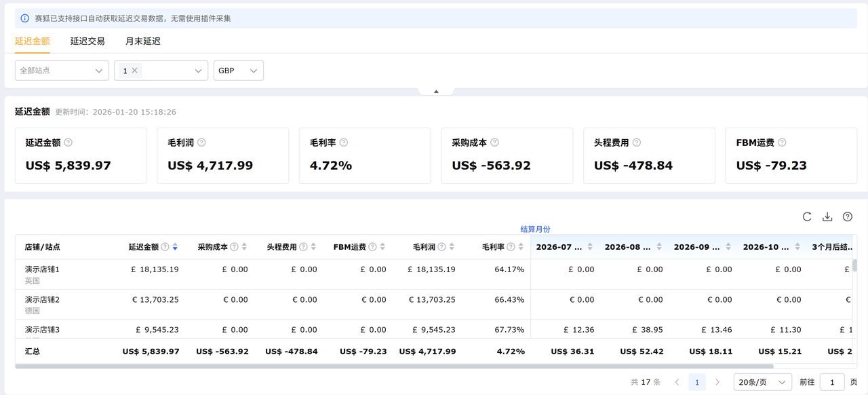Select the 演示店铺3 row name
The image size is (868, 395).
[43, 330]
